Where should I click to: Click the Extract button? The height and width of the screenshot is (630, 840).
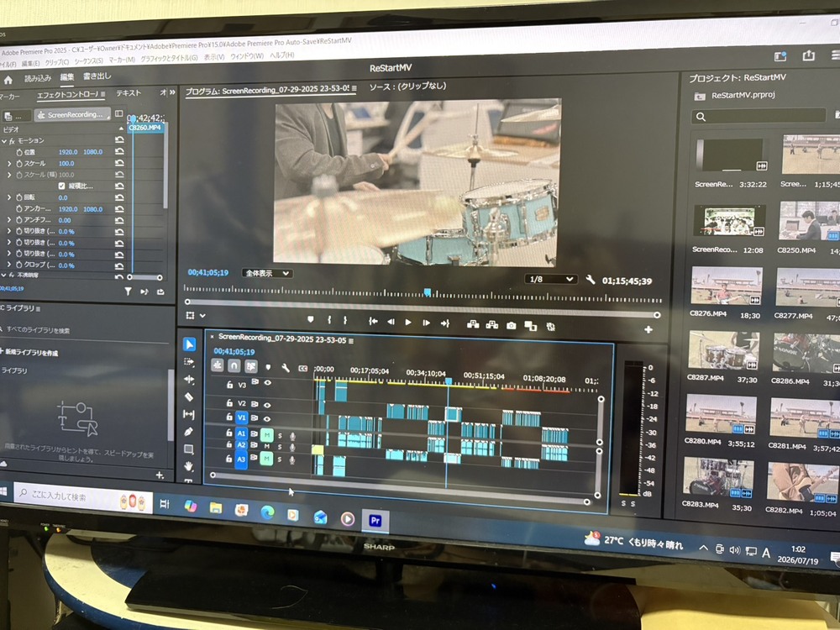pyautogui.click(x=491, y=324)
